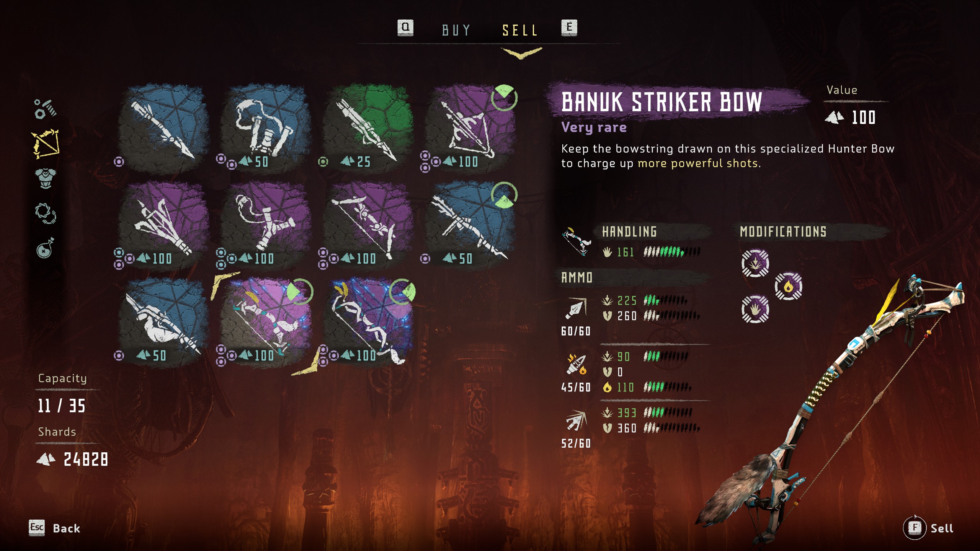Select the weapons category bow icon
Screen dimensions: 980x551
46,144
